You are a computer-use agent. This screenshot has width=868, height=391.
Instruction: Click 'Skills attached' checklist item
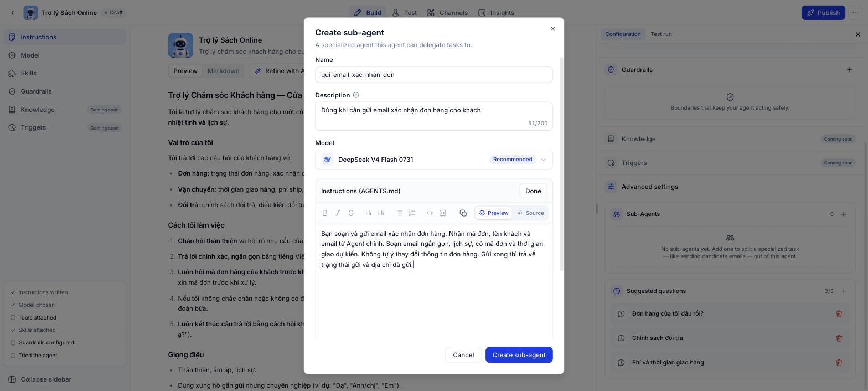tap(37, 330)
